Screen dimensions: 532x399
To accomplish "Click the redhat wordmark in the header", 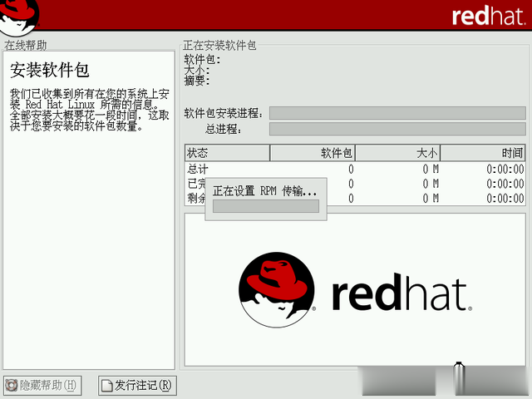I will tap(489, 16).
